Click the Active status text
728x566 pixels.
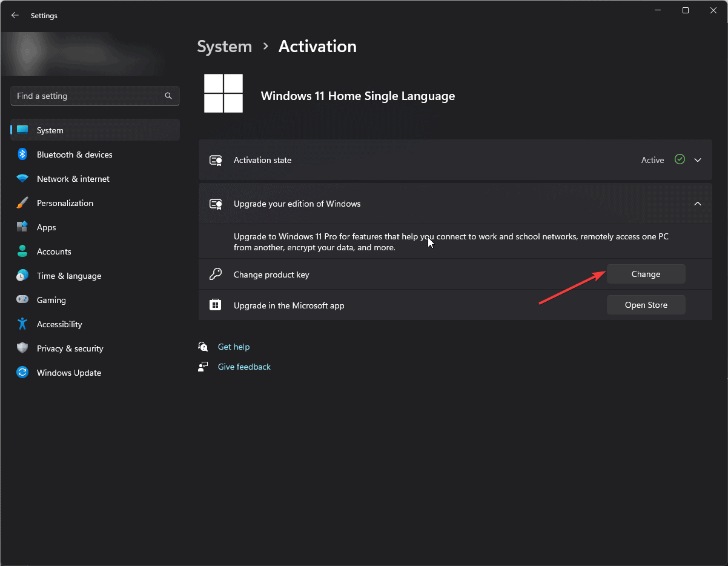(x=652, y=160)
